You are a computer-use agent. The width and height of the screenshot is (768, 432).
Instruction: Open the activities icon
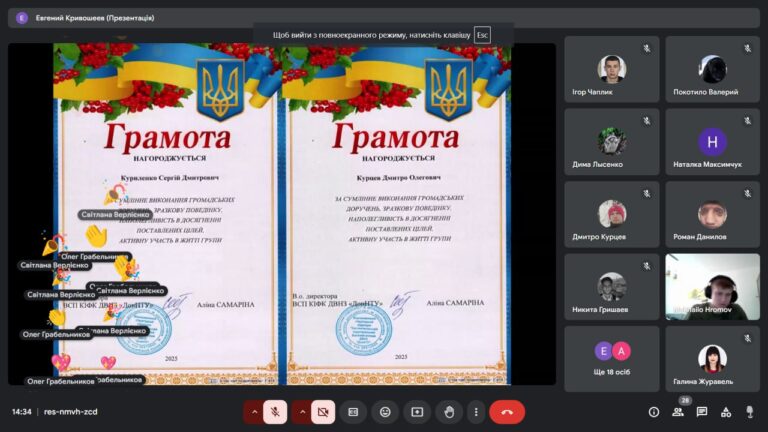(x=726, y=412)
